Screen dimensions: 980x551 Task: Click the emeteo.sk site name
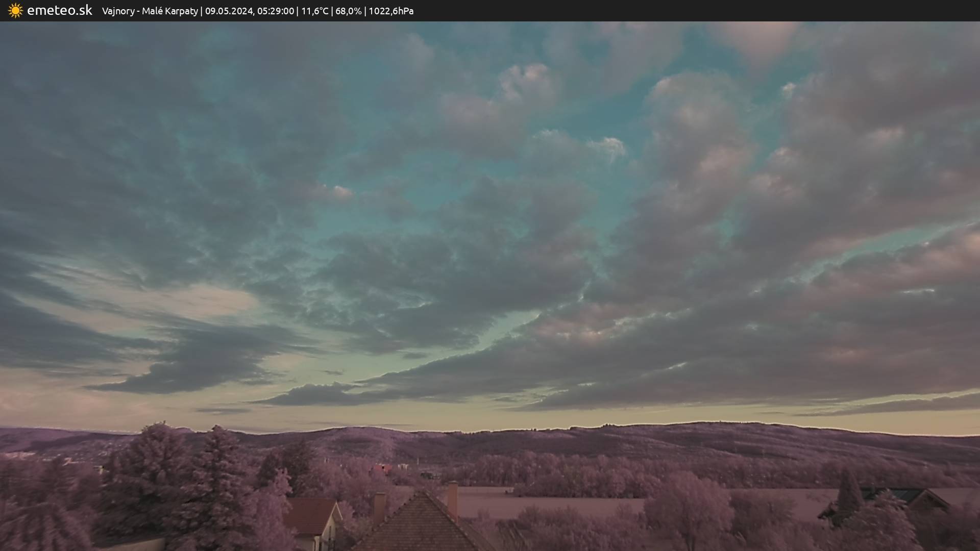coord(59,10)
